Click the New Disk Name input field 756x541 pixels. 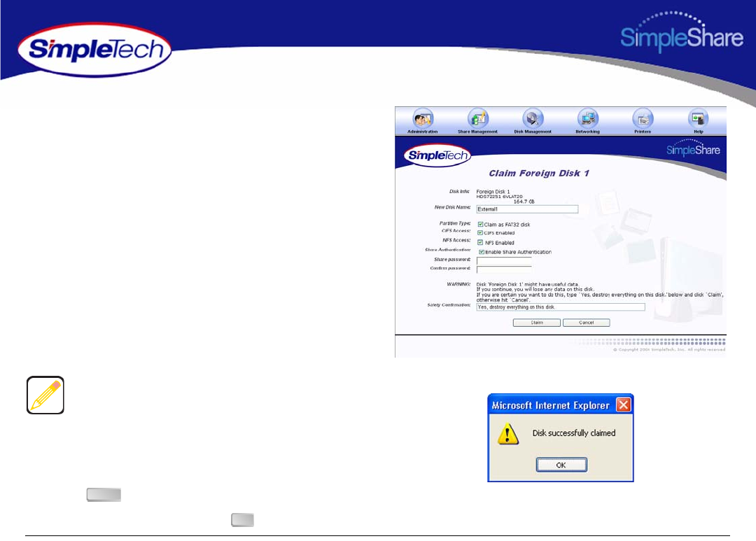point(527,209)
